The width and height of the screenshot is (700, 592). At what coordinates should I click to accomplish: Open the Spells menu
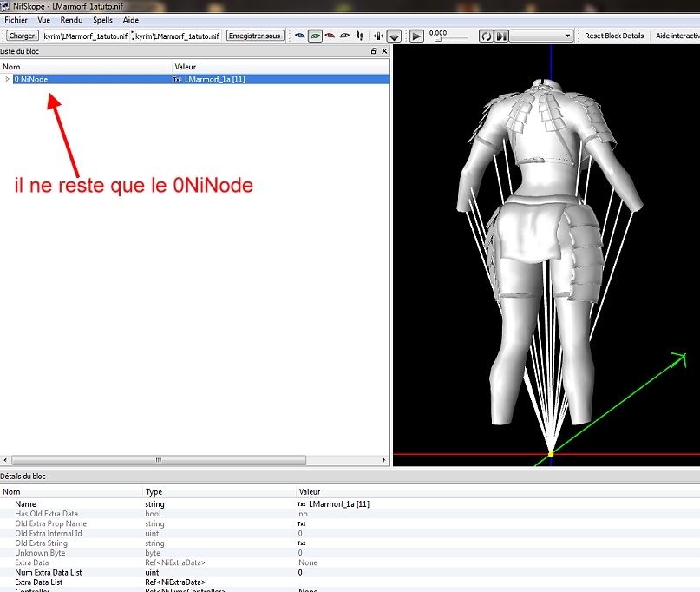coord(102,20)
